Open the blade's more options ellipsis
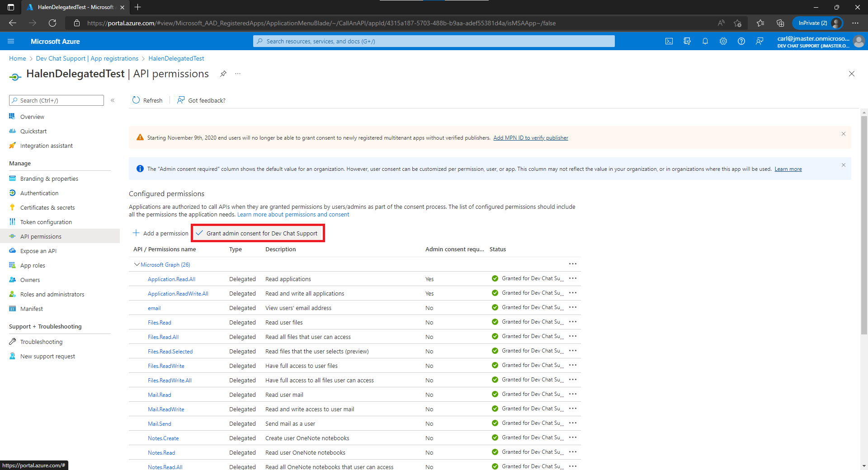The image size is (868, 470). pos(238,74)
